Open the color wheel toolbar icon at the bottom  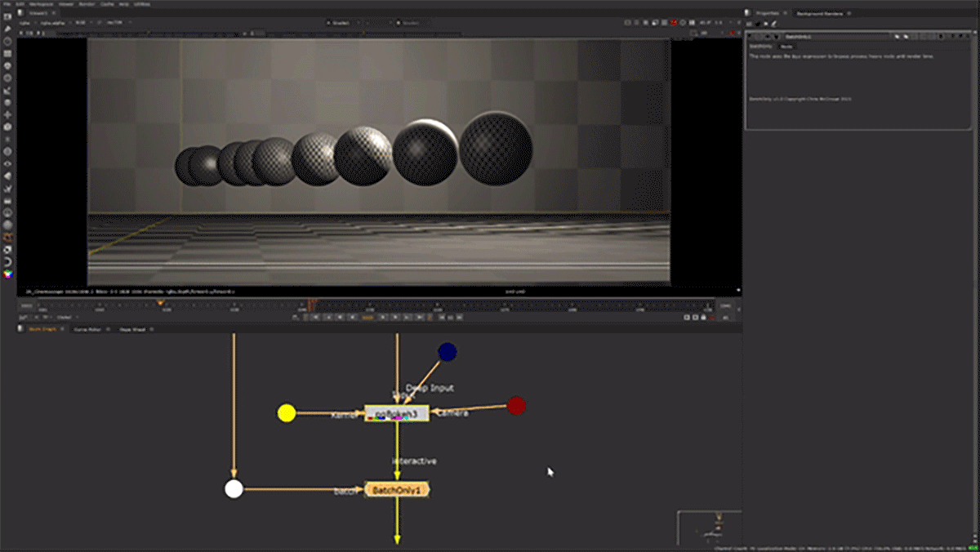(7, 274)
